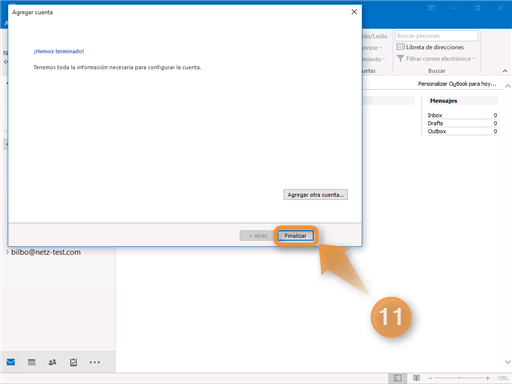The height and width of the screenshot is (384, 512).
Task: Collapse the ribbon with the chevron
Action: coord(505,71)
